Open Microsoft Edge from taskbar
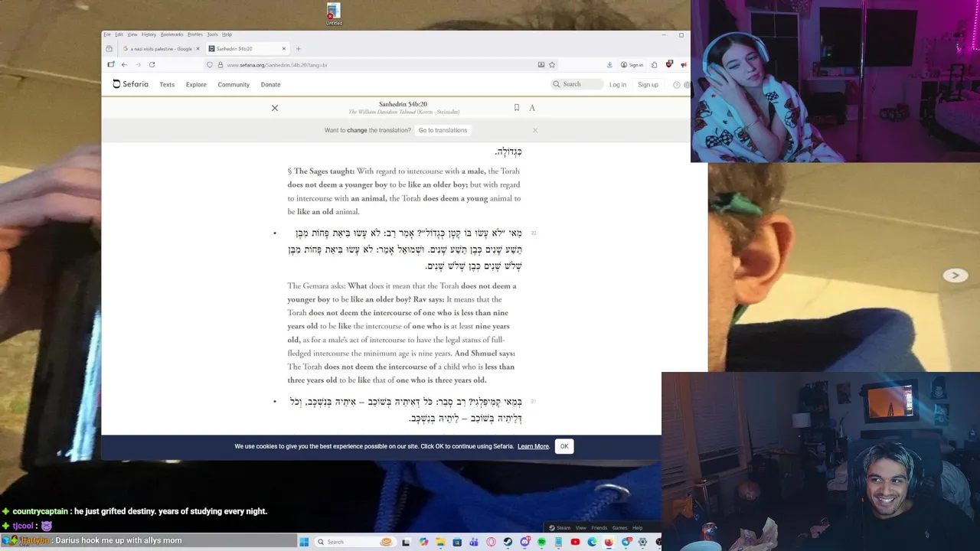 592,542
